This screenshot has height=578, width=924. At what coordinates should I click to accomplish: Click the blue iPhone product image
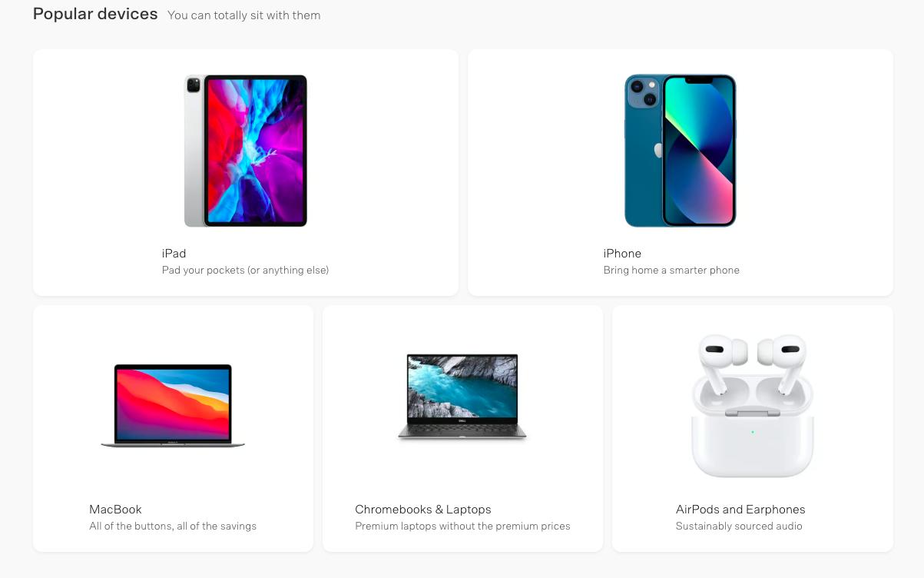click(x=680, y=151)
